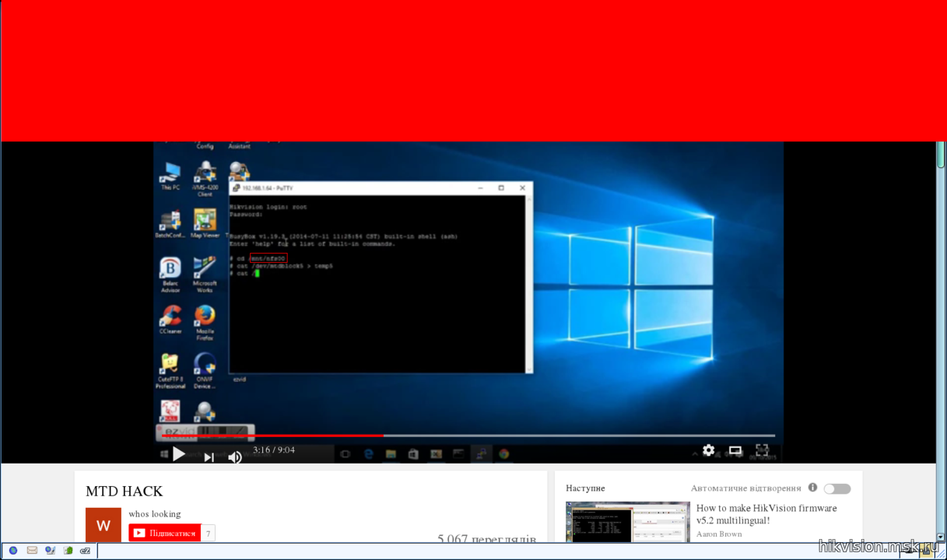Open the whos looking channel link
947x560 pixels.
pyautogui.click(x=155, y=514)
